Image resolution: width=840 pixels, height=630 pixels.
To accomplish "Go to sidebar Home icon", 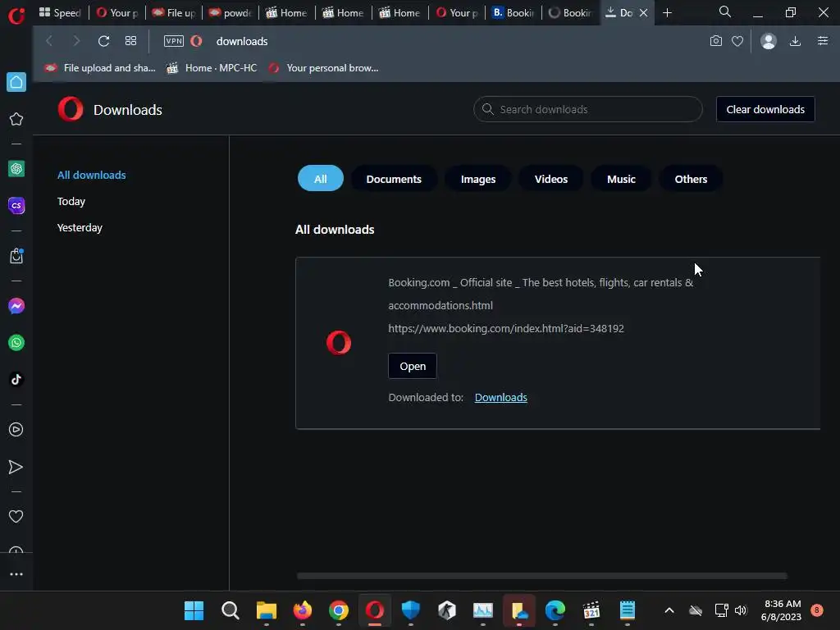I will [16, 82].
